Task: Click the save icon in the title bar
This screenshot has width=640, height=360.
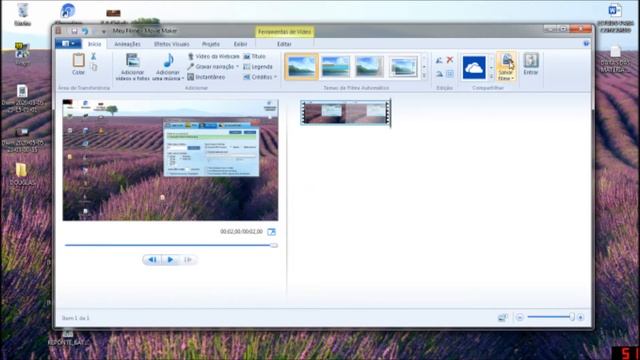Action: (x=74, y=31)
